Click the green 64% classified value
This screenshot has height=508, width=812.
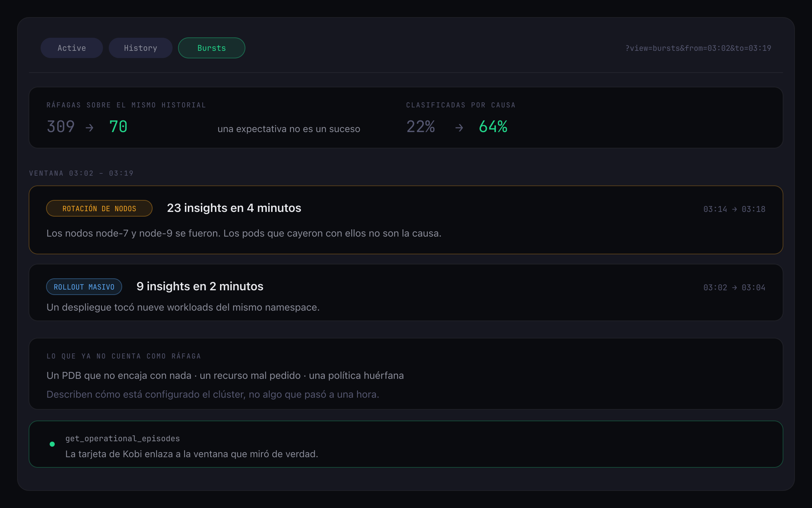pos(493,127)
